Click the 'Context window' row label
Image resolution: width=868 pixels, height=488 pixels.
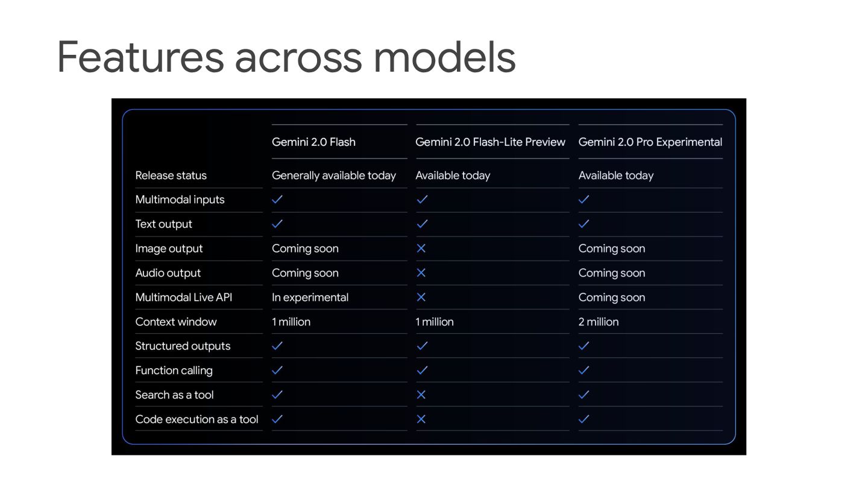tap(176, 322)
